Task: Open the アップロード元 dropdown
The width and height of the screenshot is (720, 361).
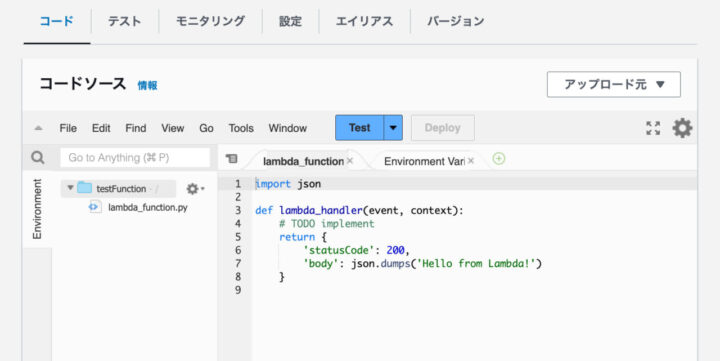Action: pyautogui.click(x=613, y=85)
